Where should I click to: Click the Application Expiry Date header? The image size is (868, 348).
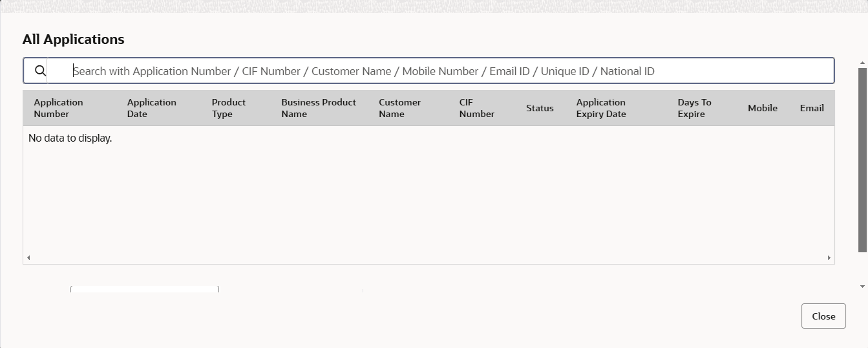(x=601, y=108)
